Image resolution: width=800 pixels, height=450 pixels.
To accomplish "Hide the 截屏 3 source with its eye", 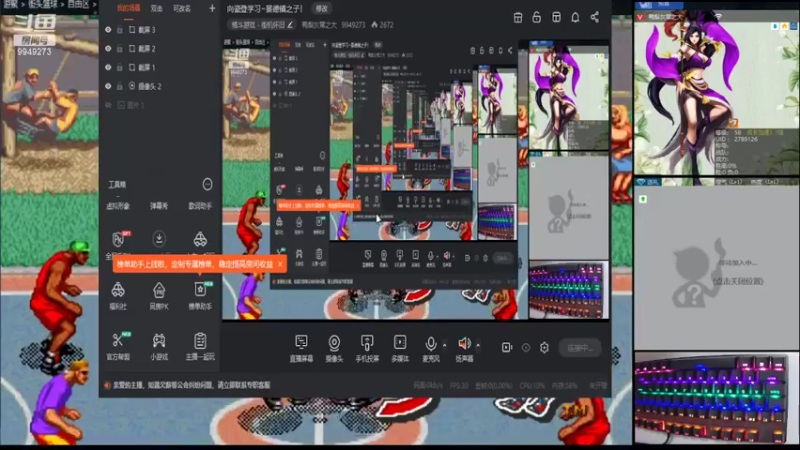I will (x=108, y=30).
